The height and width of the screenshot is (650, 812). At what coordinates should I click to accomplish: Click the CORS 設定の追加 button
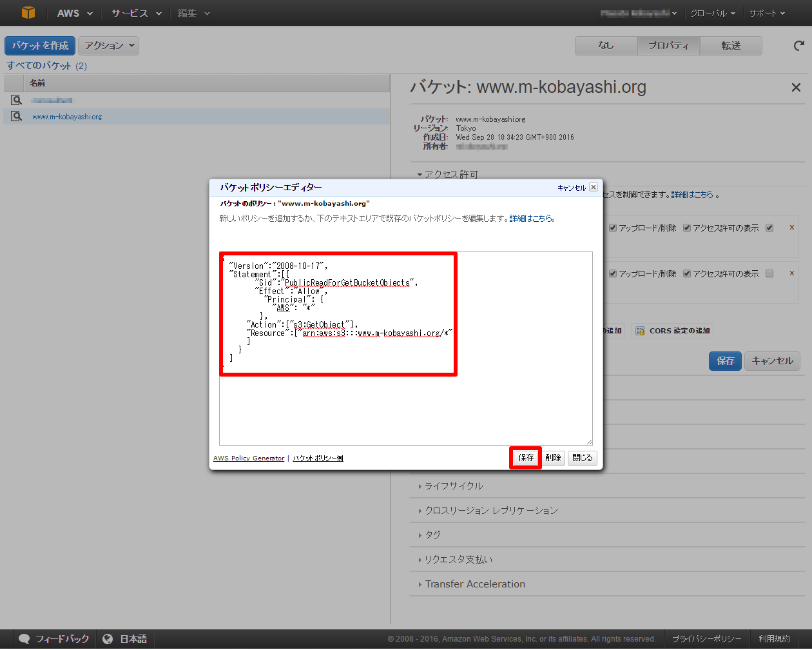coord(673,331)
